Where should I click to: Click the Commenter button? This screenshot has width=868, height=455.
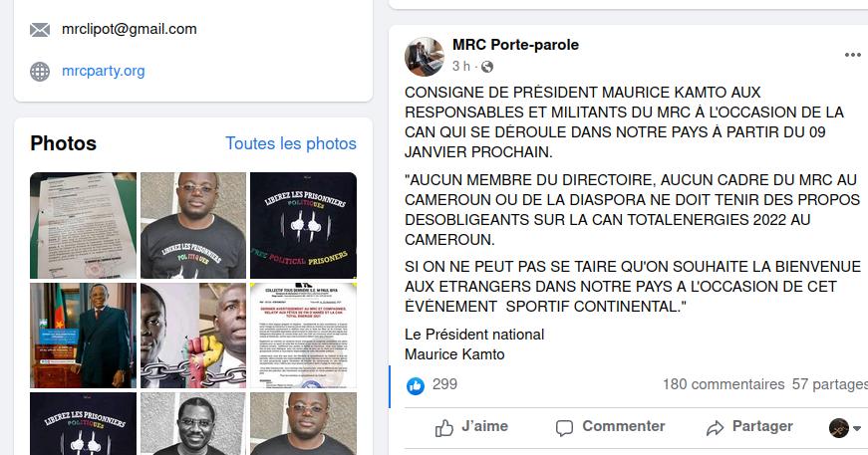(x=610, y=427)
